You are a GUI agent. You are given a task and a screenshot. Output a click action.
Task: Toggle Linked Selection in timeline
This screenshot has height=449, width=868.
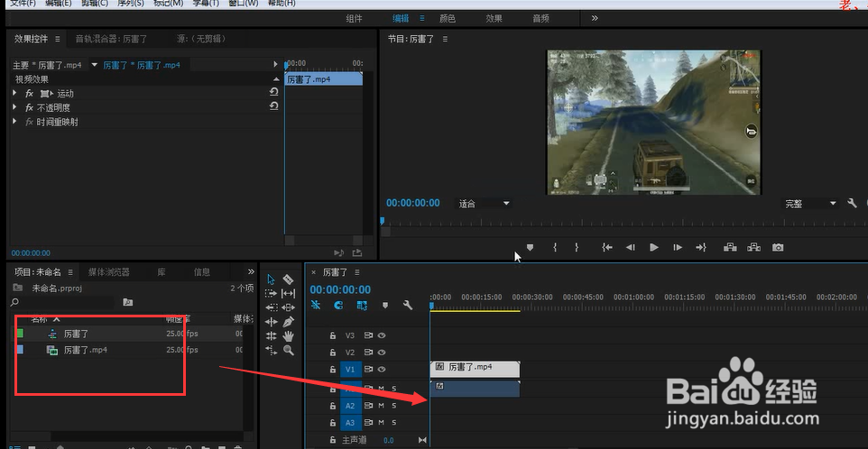tap(362, 305)
